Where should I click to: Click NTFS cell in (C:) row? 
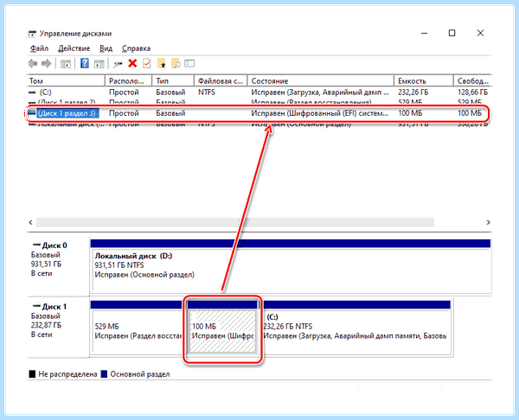(207, 92)
